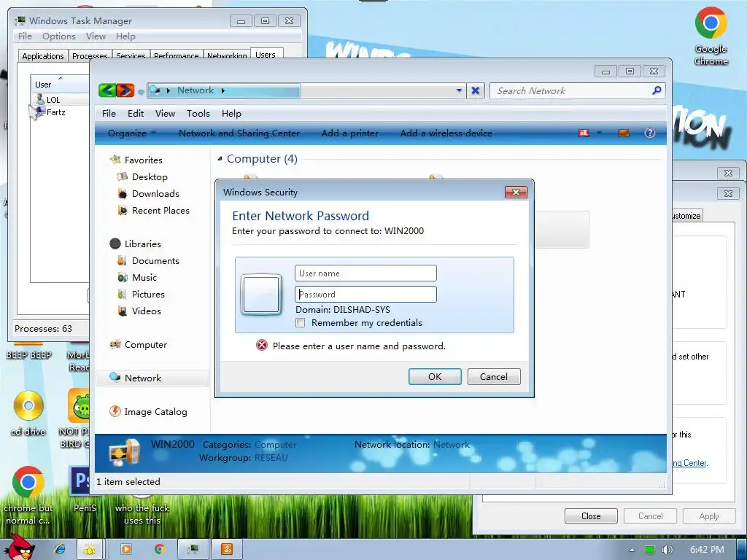Open the volume speaker tray icon
This screenshot has width=747, height=560.
pos(667,550)
